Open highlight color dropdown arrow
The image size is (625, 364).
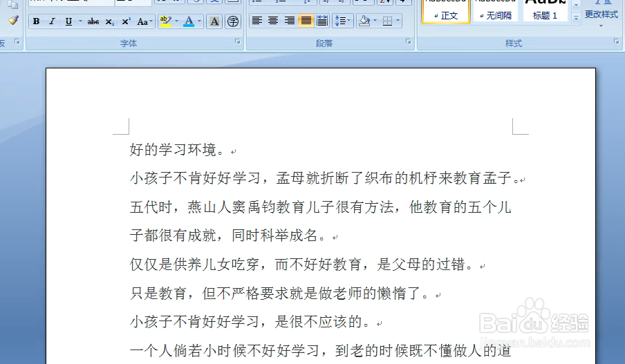tap(176, 21)
